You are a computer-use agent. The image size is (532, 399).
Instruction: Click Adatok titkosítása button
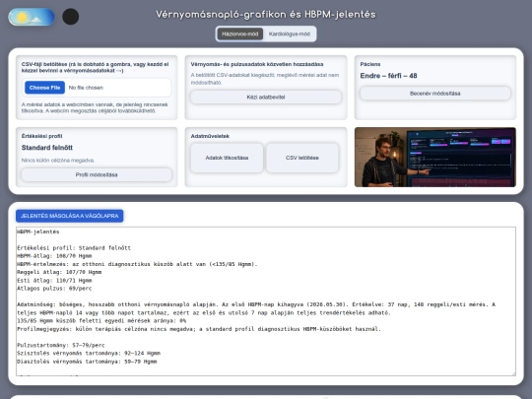click(x=227, y=158)
